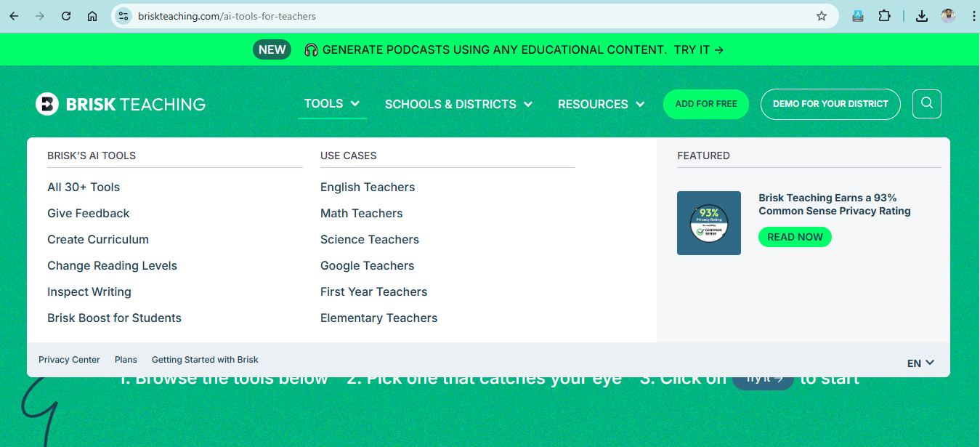View site information icon in address bar
This screenshot has height=447, width=980.
tap(123, 16)
